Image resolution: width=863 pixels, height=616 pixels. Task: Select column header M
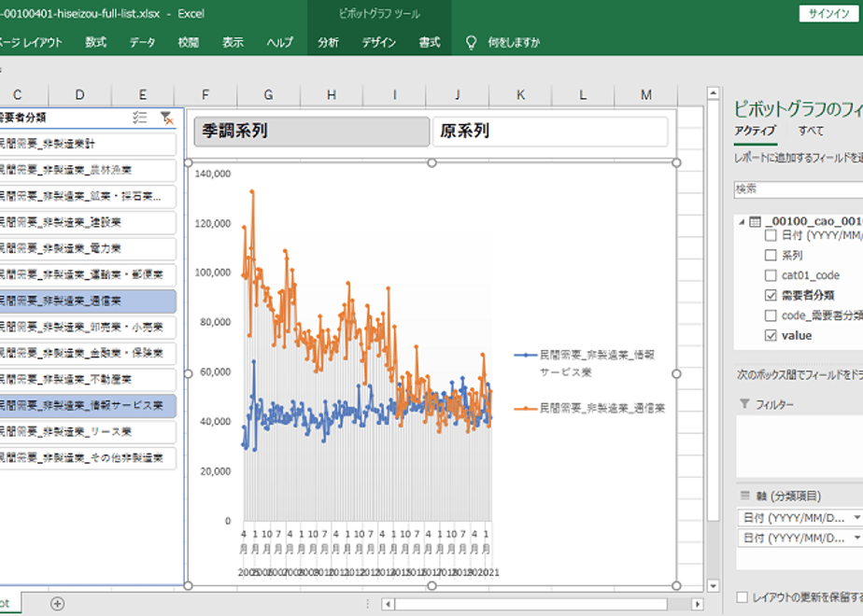click(x=646, y=94)
